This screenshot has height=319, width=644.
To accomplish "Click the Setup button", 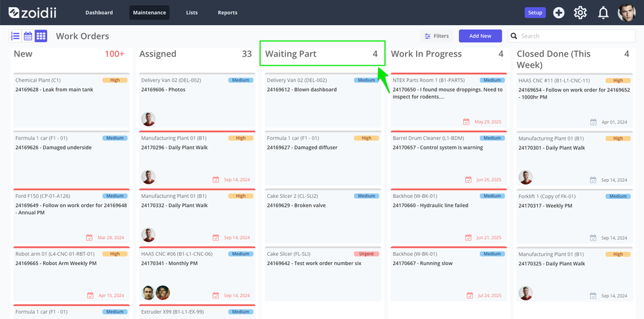I will [x=535, y=13].
